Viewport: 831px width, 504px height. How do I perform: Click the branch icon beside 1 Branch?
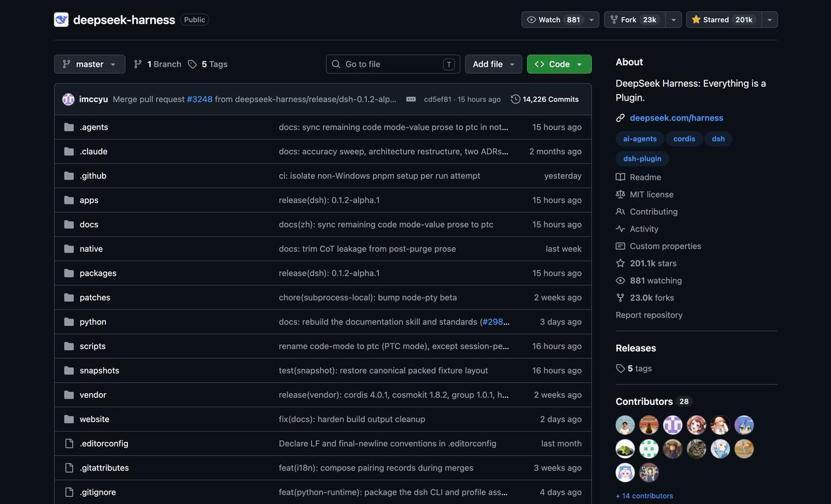click(x=138, y=64)
